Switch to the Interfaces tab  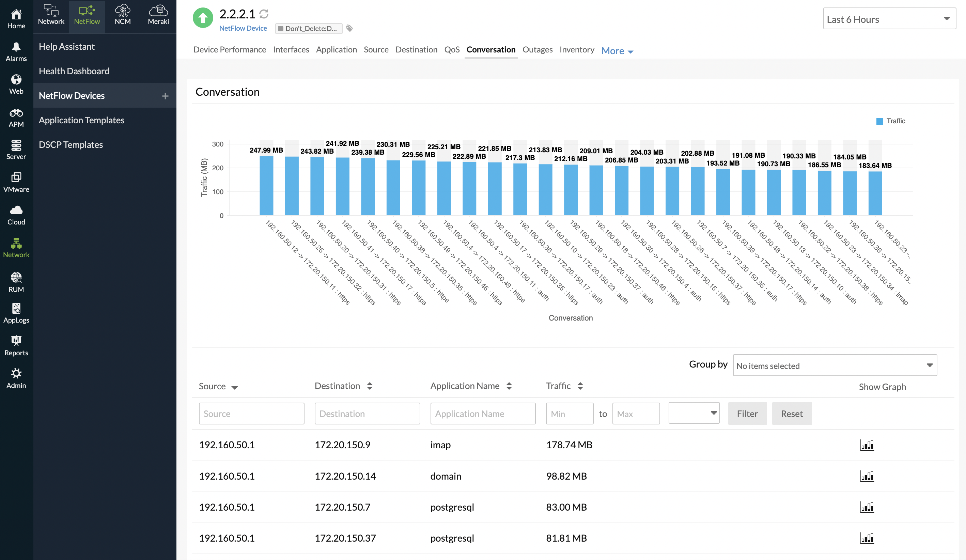[291, 49]
